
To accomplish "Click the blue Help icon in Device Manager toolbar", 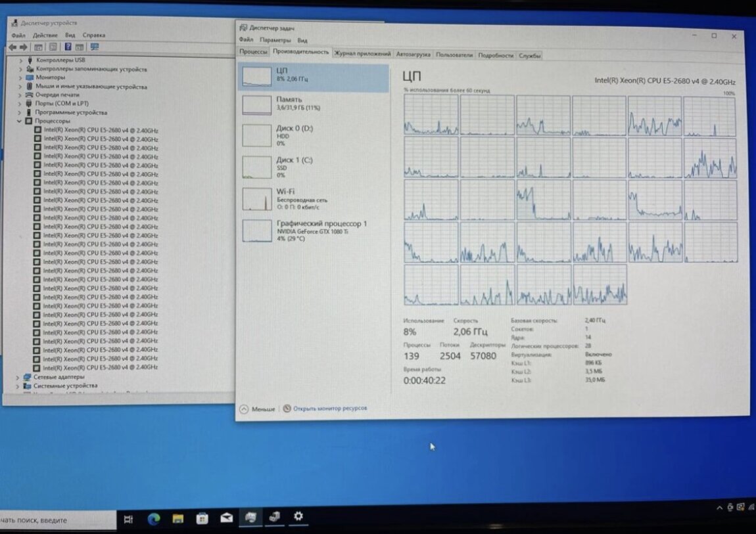I will (68, 47).
